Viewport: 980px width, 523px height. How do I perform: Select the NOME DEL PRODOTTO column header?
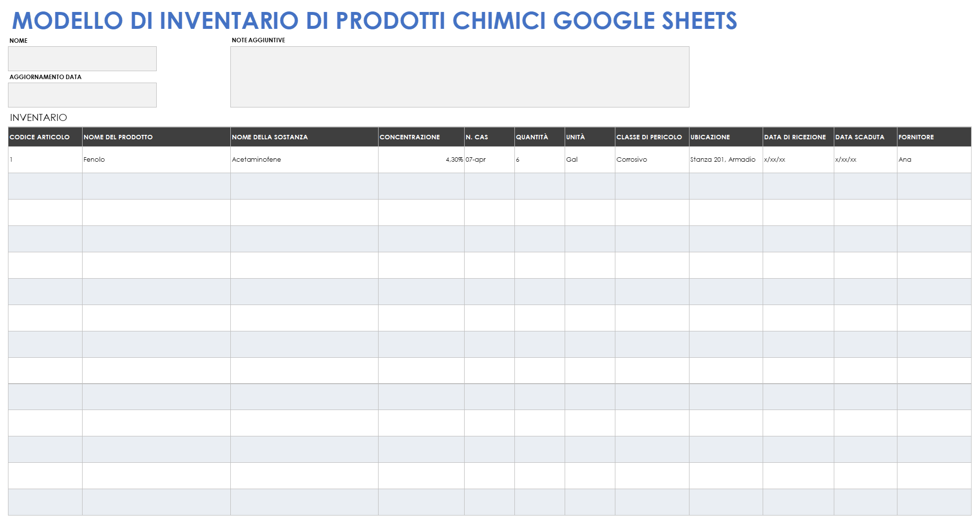point(156,137)
